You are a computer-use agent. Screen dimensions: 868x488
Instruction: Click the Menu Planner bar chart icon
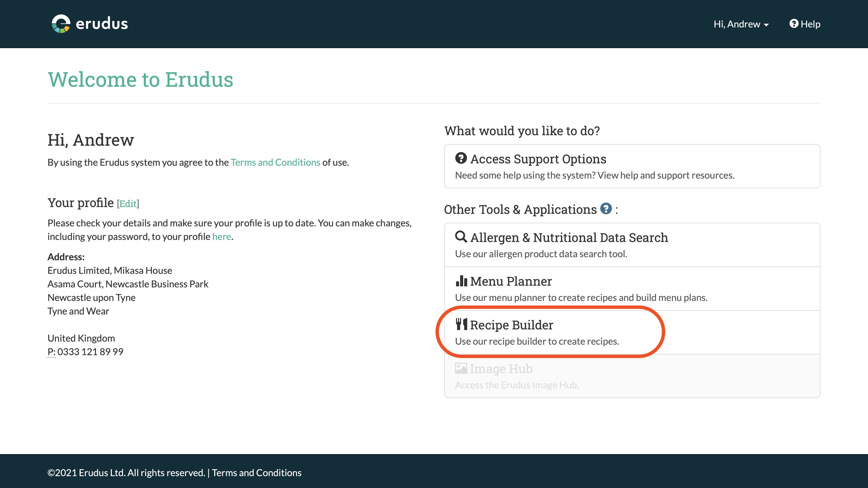pos(461,281)
